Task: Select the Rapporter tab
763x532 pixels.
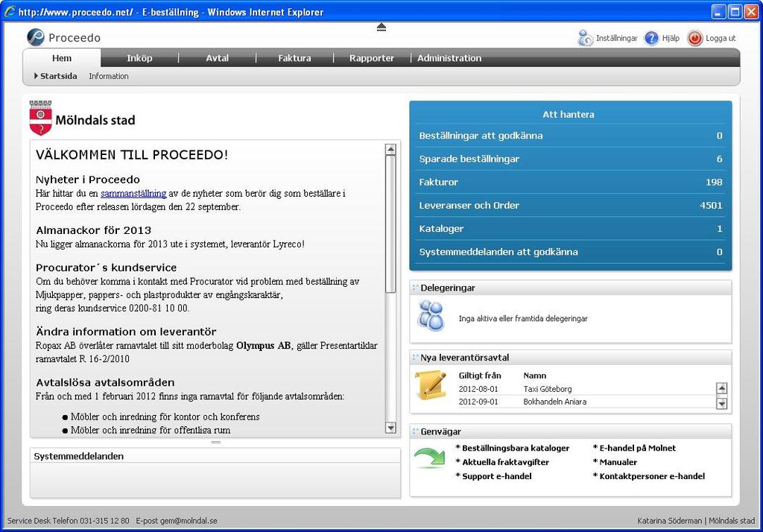Action: (x=372, y=58)
